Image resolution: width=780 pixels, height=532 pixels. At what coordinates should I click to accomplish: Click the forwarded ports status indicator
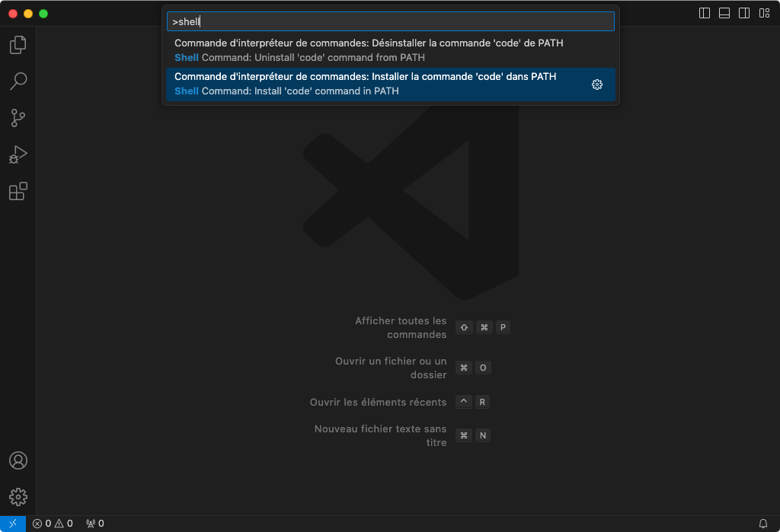coord(95,524)
